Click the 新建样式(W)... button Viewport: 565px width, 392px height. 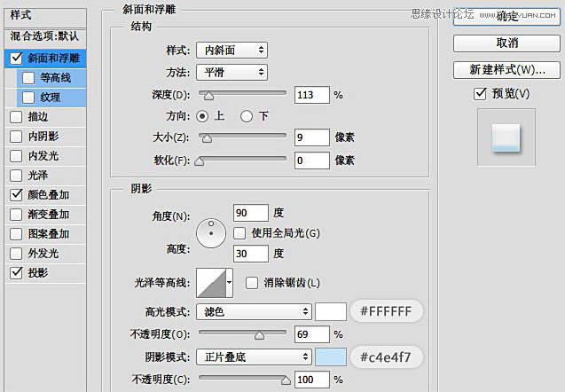point(506,70)
